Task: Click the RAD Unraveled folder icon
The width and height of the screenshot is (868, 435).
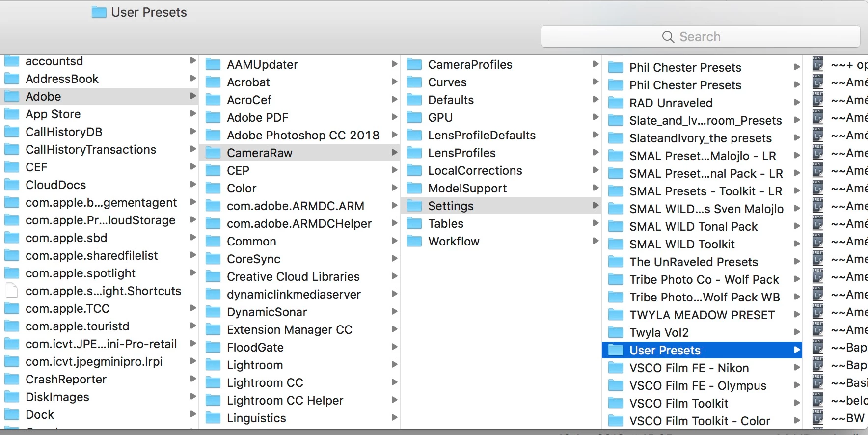Action: (x=616, y=103)
